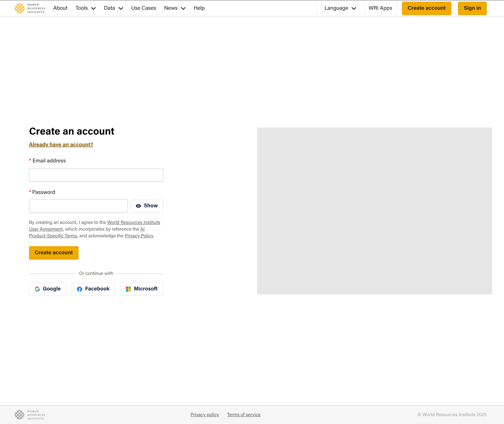Viewport: 504px width, 424px height.
Task: Open the Help menu item
Action: click(199, 8)
